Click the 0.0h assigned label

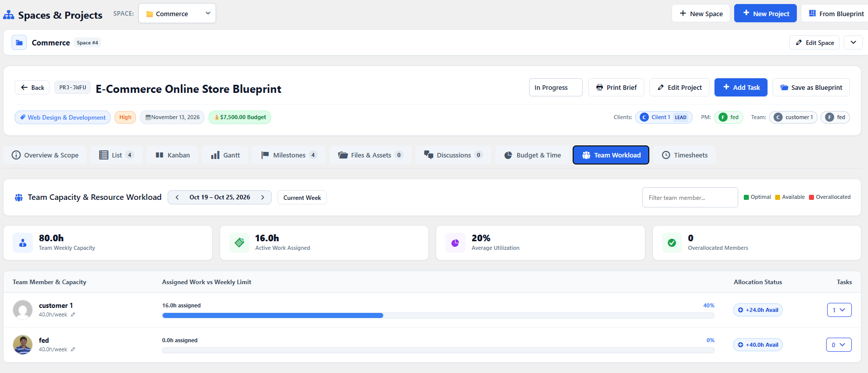(x=180, y=340)
